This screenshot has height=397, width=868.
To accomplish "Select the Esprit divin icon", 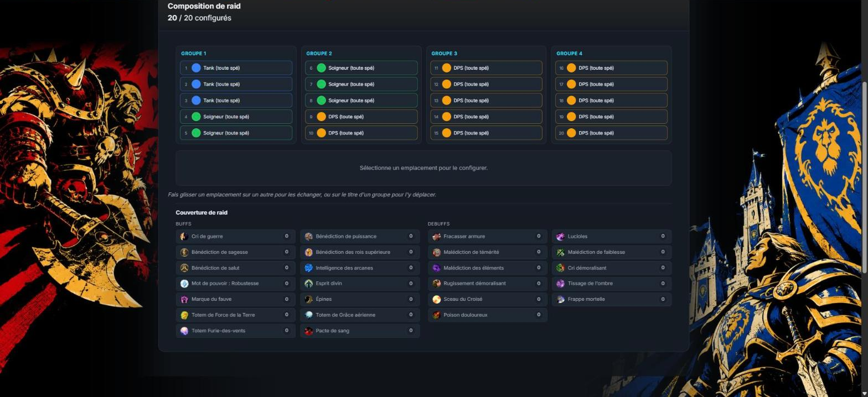I will click(309, 284).
